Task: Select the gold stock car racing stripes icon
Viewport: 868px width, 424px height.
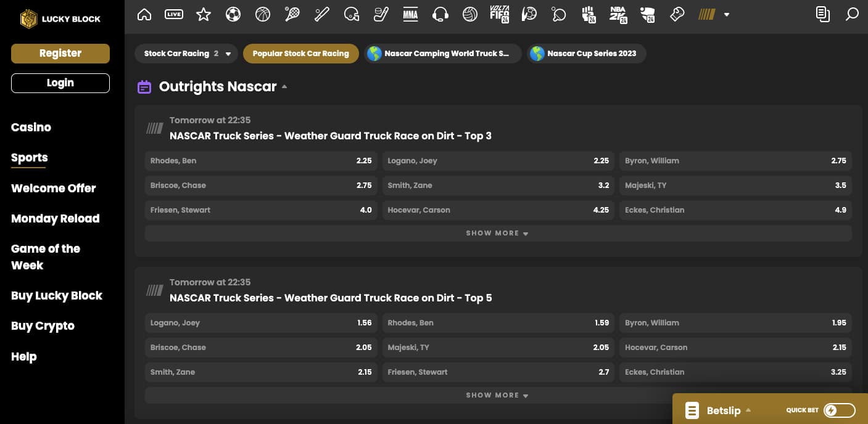Action: (707, 14)
